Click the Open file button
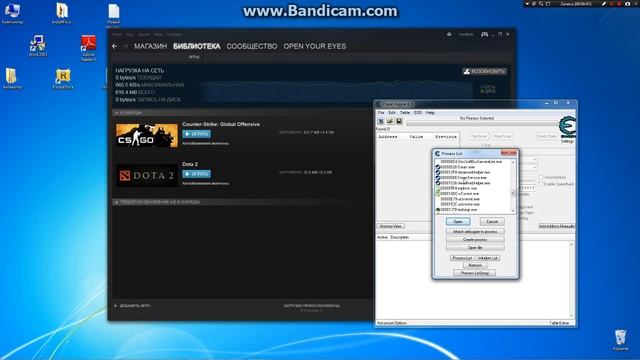The width and height of the screenshot is (640, 360). (475, 247)
